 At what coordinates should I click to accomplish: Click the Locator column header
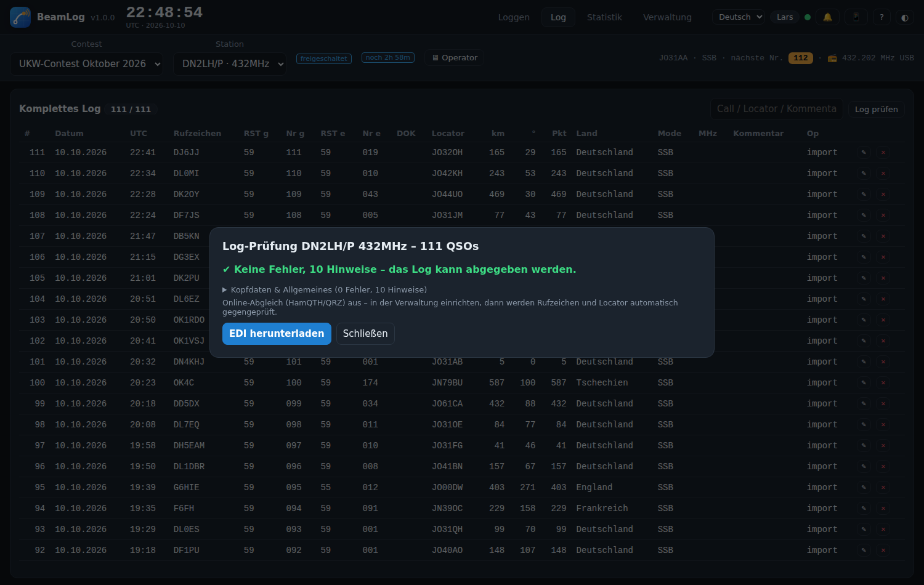[448, 134]
